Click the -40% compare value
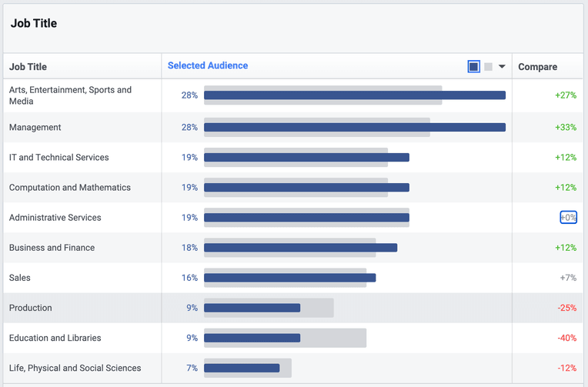Image resolution: width=588 pixels, height=387 pixels. [x=567, y=338]
